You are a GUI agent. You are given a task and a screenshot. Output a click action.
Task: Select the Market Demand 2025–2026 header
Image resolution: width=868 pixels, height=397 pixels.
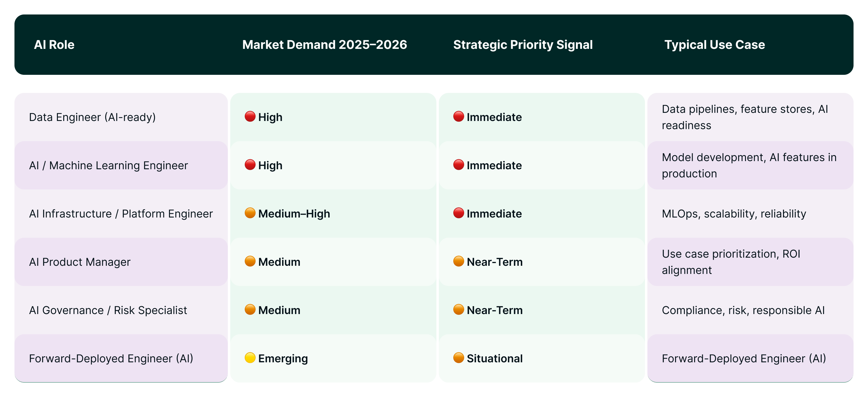click(x=324, y=45)
